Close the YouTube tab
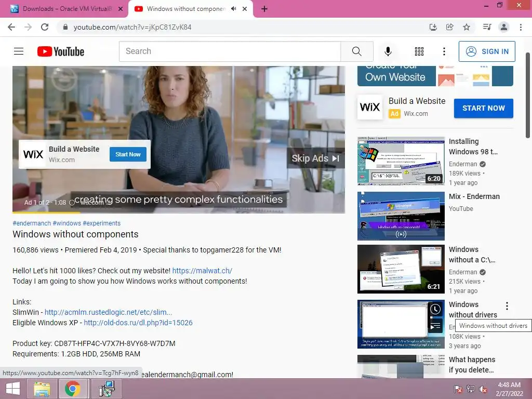Viewport: 532px width, 399px height. tap(245, 9)
